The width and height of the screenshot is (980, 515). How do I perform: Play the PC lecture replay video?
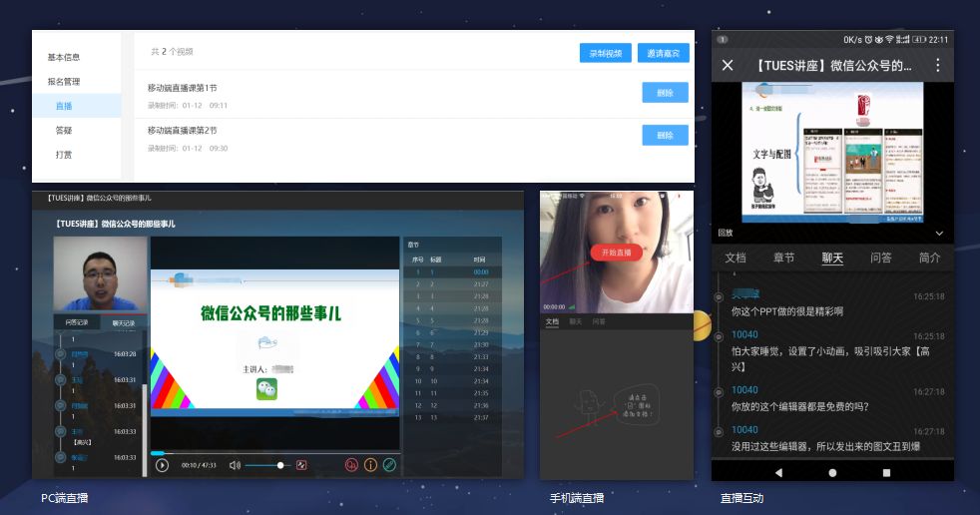click(x=162, y=465)
